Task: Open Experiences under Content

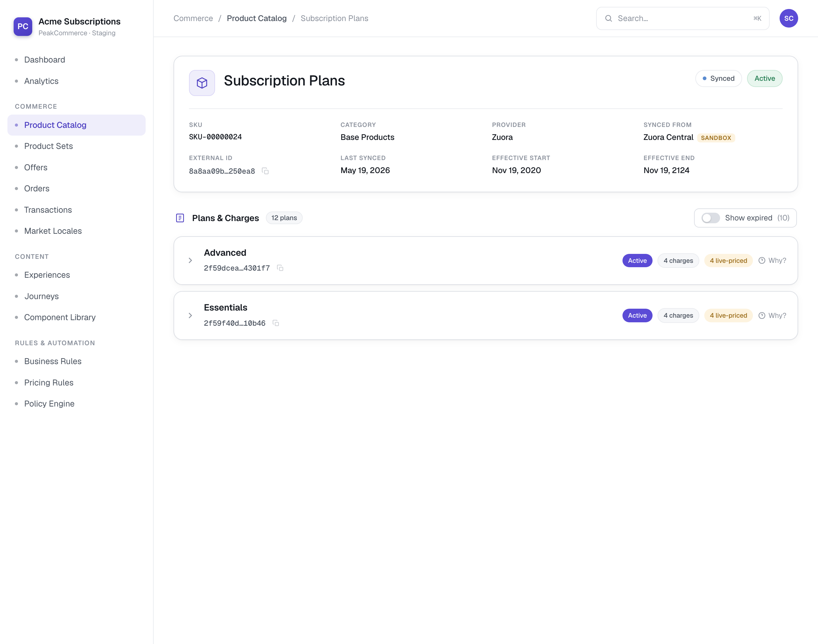Action: click(77, 275)
